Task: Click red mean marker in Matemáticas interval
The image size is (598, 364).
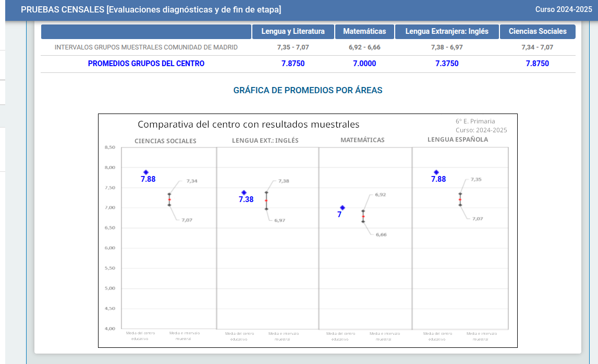Action: click(363, 216)
